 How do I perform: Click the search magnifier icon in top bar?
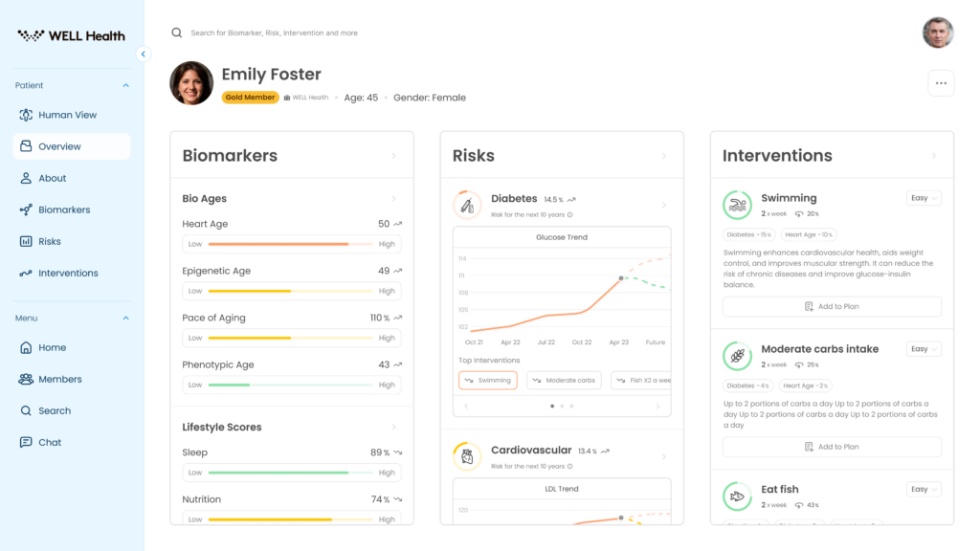click(177, 33)
